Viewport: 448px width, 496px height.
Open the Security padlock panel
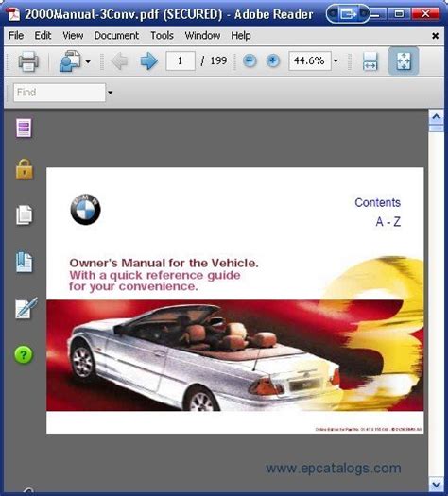[x=25, y=169]
